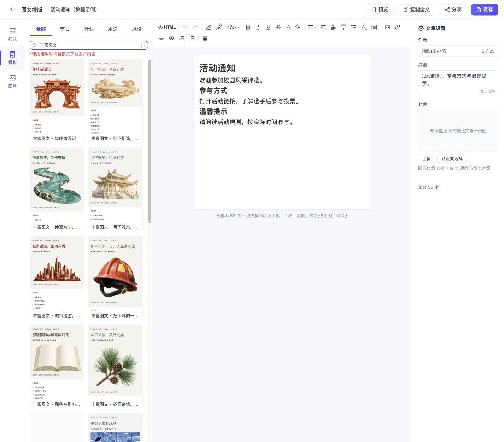Select the 城市漫游 template thumbnail
The image size is (504, 442).
click(x=57, y=279)
